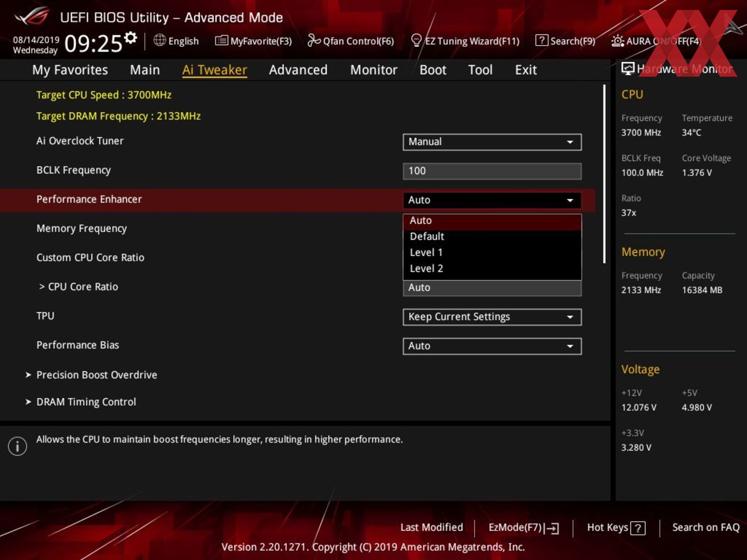747x560 pixels.
Task: Click the Core Voltage 1.376 V value
Action: 696,173
